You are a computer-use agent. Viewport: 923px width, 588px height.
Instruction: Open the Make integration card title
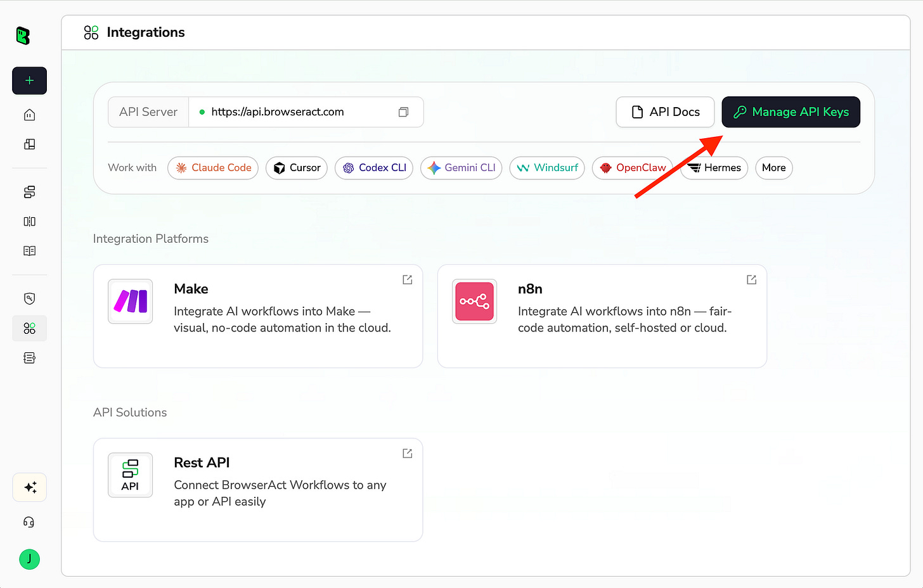[191, 289]
